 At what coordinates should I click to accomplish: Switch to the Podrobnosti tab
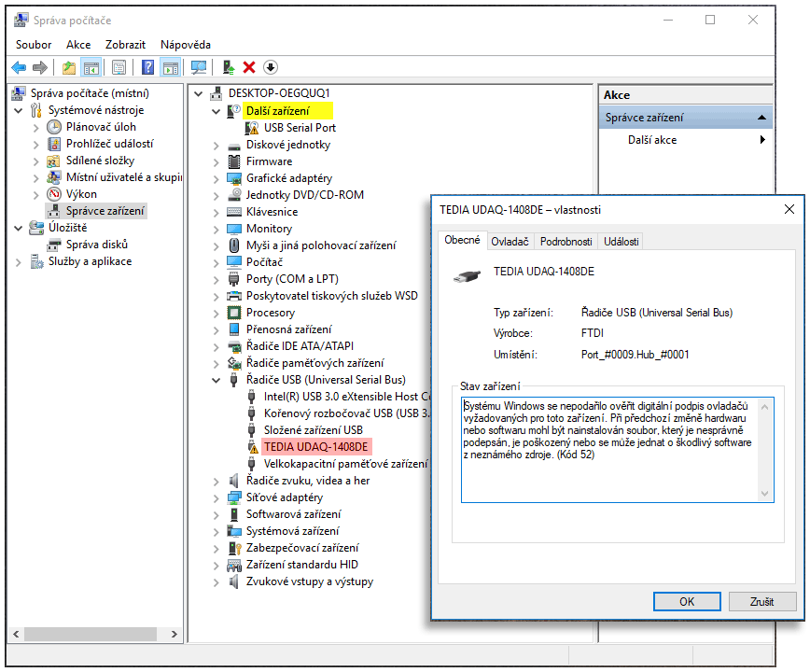coord(566,241)
